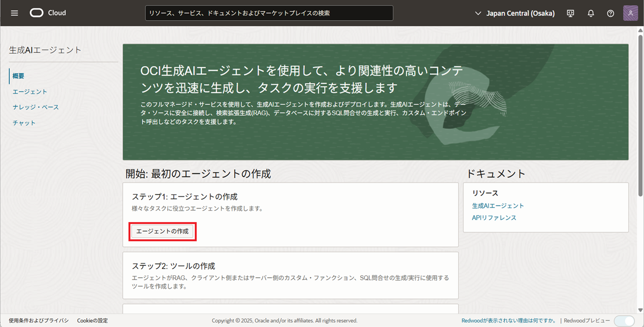Image resolution: width=644 pixels, height=327 pixels.
Task: Open ナレッジ・ベース in the side menu
Action: click(36, 107)
